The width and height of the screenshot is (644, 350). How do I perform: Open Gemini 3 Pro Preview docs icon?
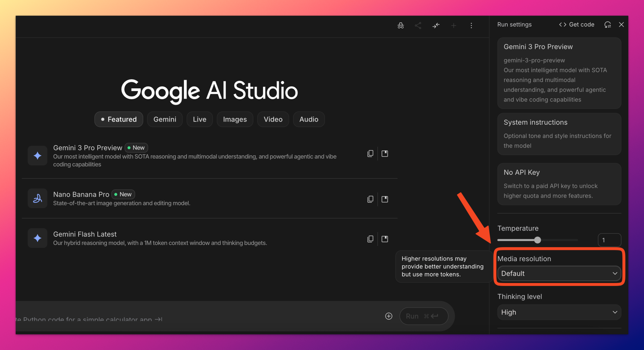coord(385,154)
